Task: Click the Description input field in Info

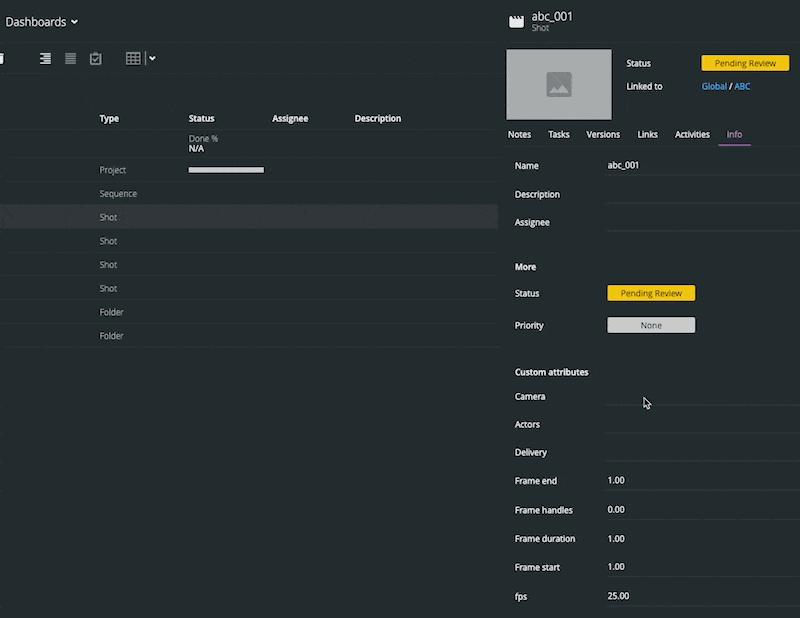Action: tap(702, 194)
